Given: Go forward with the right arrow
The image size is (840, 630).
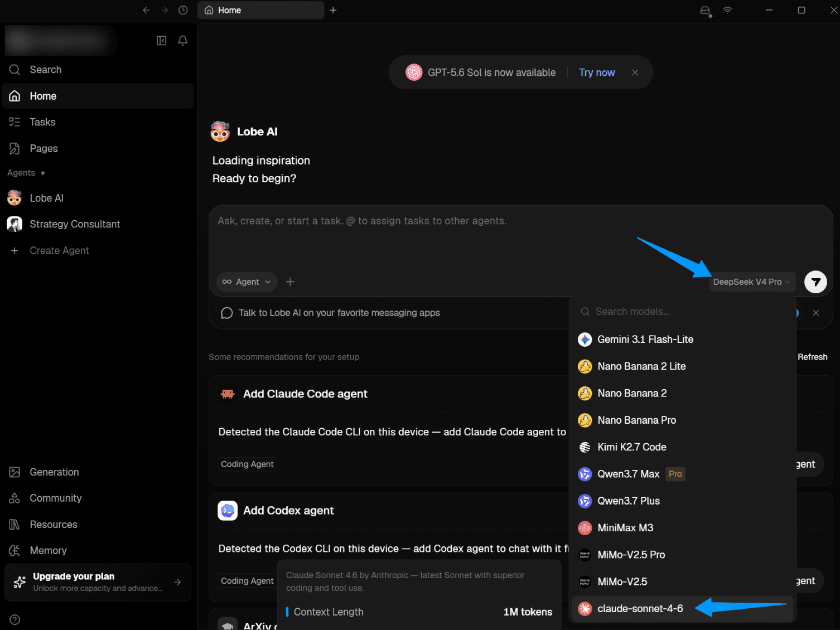Looking at the screenshot, I should pos(165,10).
